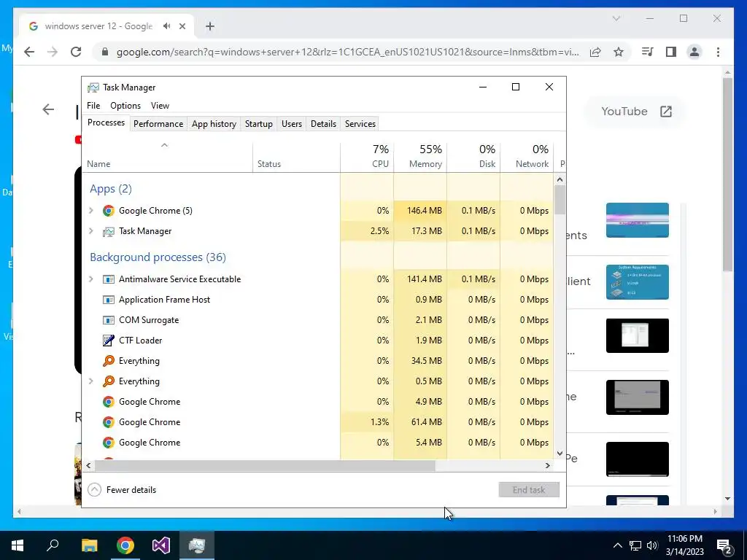Switch to the Users tab
Image resolution: width=747 pixels, height=560 pixels.
coord(292,124)
